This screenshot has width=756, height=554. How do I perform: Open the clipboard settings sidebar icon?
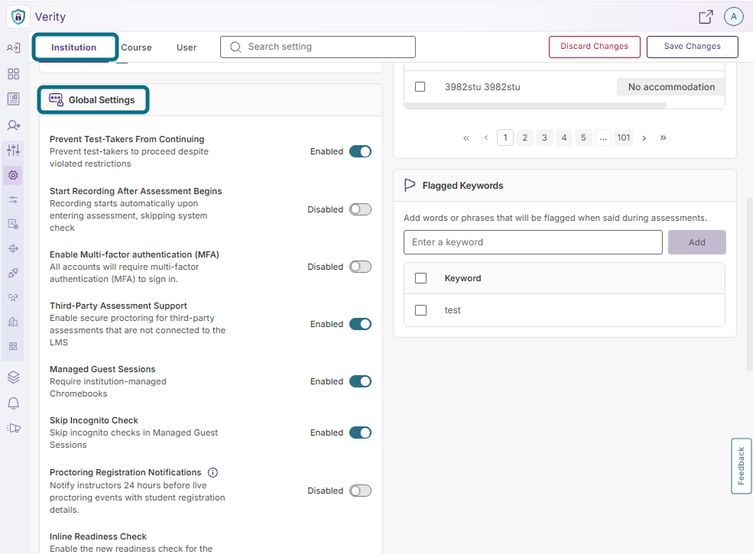[x=13, y=224]
